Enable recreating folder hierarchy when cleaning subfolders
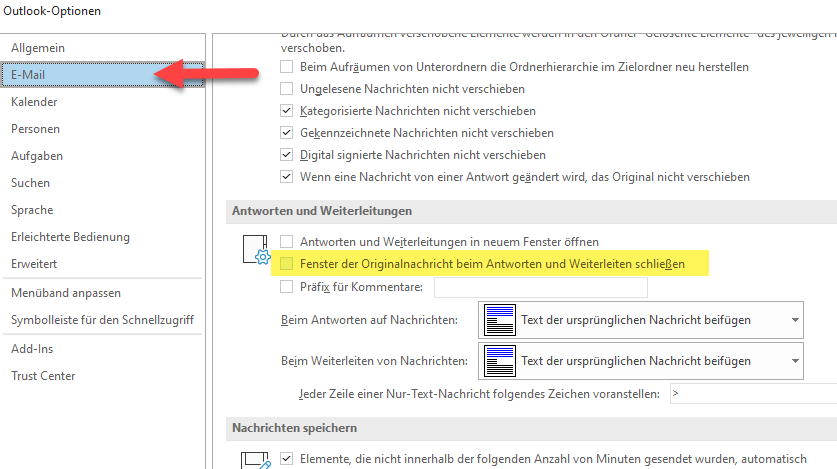The height and width of the screenshot is (469, 837). coord(287,67)
